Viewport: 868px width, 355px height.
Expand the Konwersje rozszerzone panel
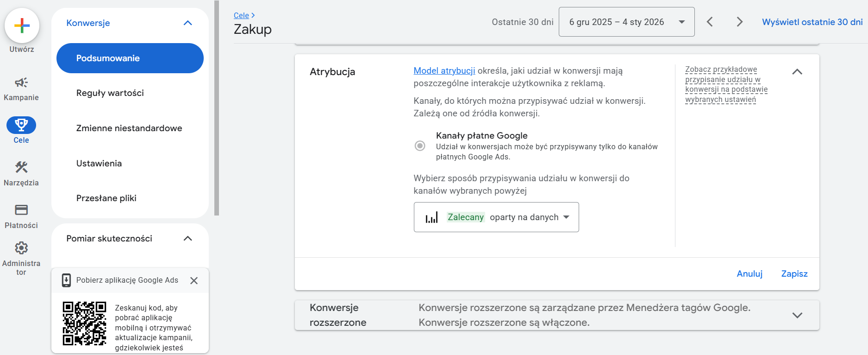(x=797, y=315)
